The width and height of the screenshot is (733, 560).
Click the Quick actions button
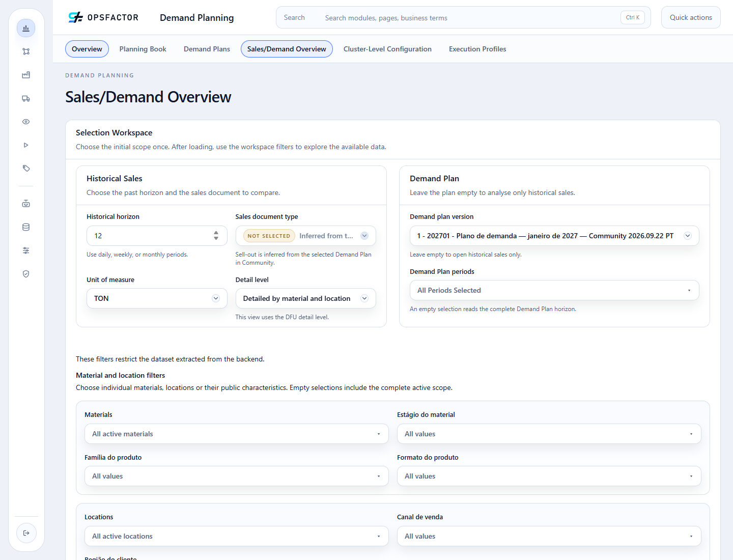(691, 17)
